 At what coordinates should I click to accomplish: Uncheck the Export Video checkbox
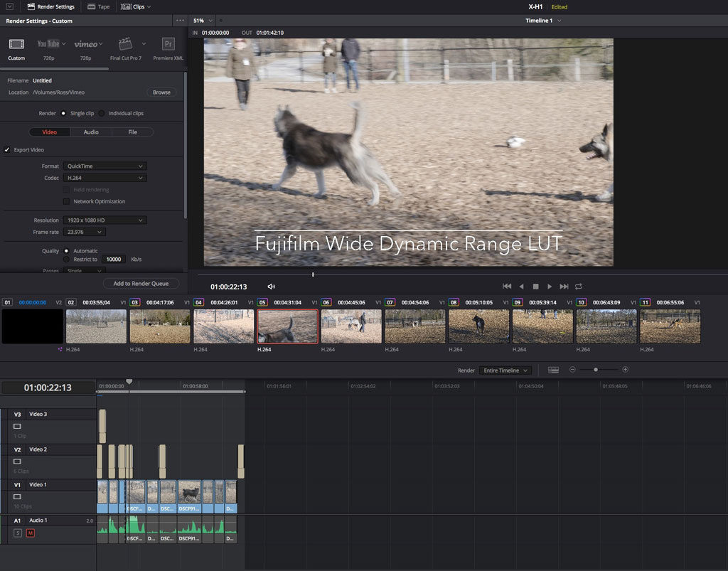click(x=9, y=149)
